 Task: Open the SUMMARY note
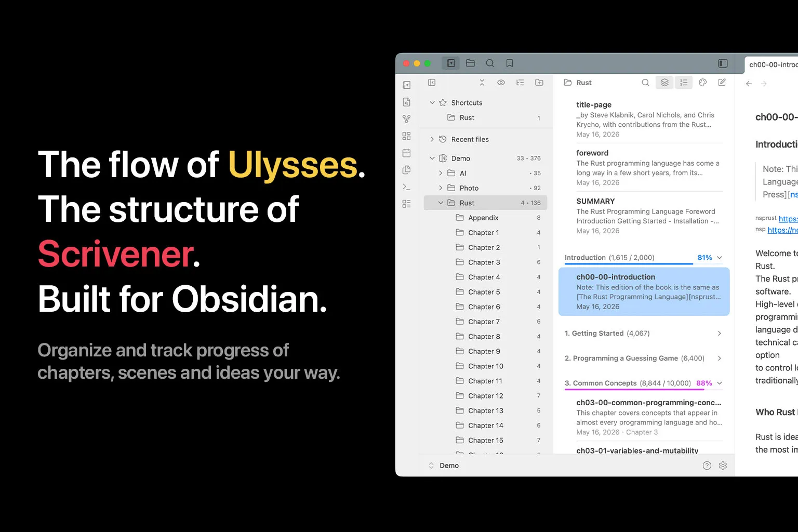(x=644, y=216)
